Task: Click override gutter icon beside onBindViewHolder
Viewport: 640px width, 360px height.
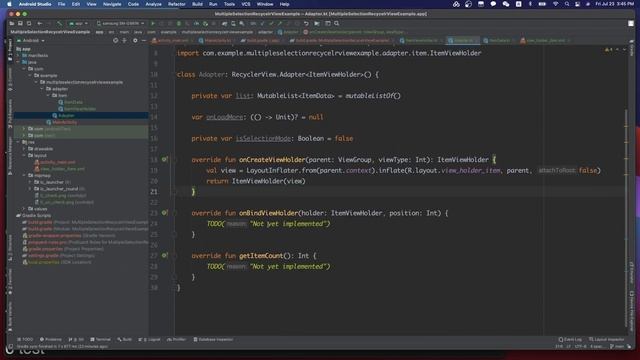Action: click(164, 213)
